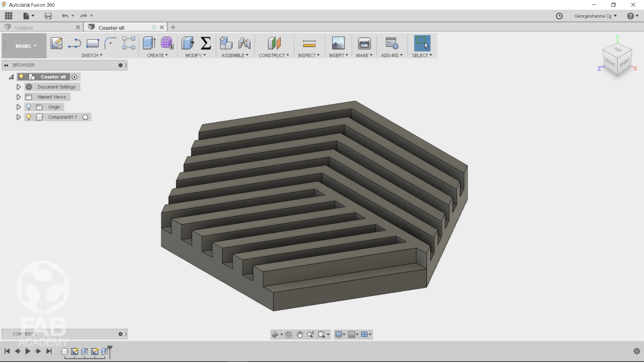Image resolution: width=644 pixels, height=362 pixels.
Task: Select the Pan hand tool
Action: pos(300,335)
